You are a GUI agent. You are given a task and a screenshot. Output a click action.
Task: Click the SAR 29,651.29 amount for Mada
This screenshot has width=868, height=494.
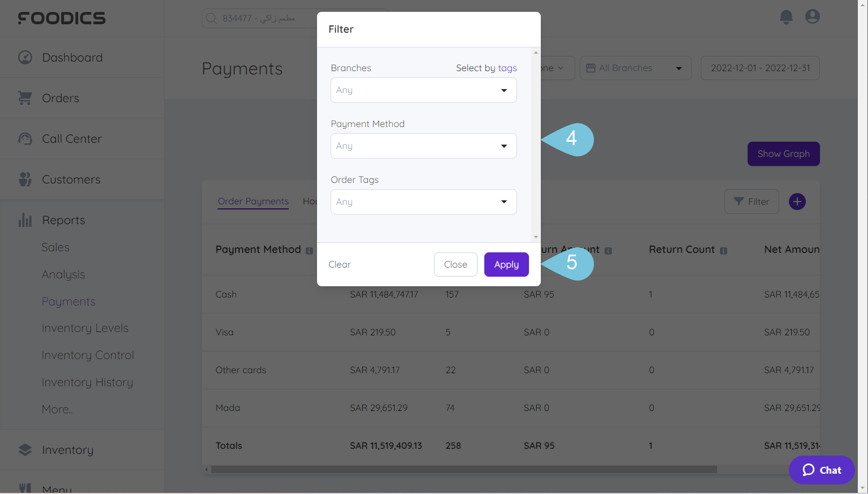click(x=379, y=408)
